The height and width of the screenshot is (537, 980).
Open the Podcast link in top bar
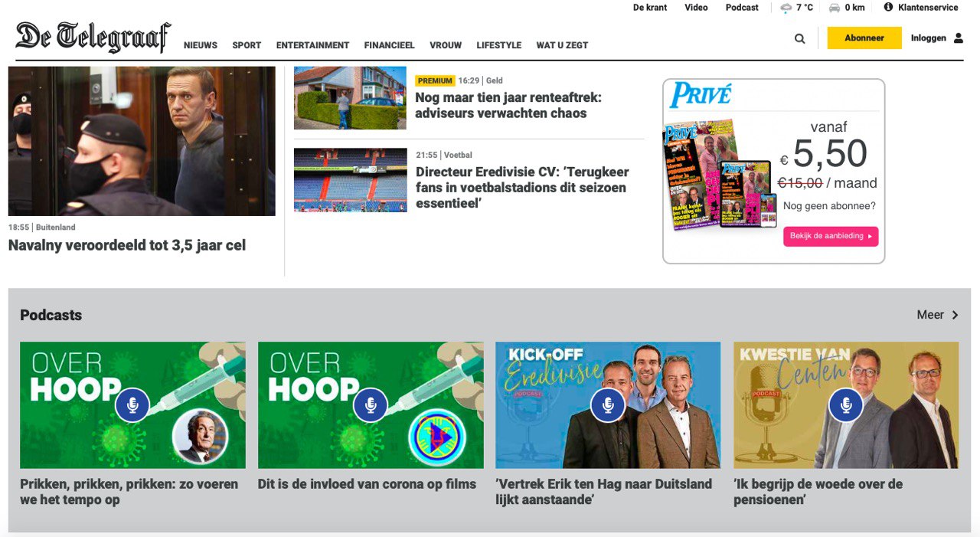[x=742, y=8]
